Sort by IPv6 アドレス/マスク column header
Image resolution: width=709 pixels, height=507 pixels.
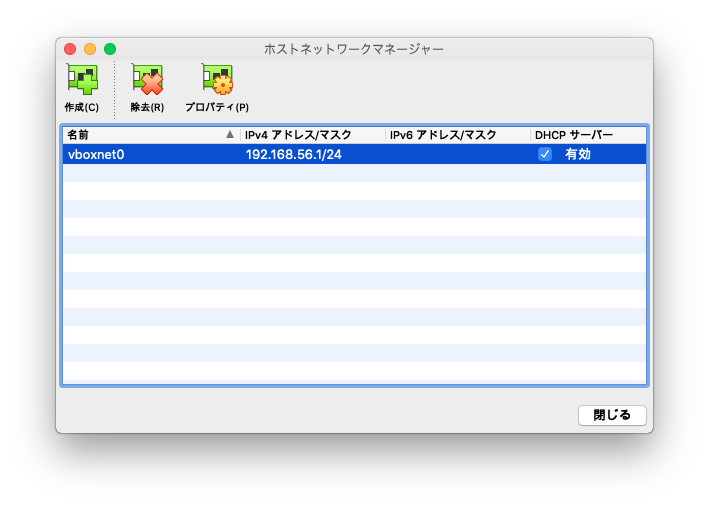[x=442, y=134]
